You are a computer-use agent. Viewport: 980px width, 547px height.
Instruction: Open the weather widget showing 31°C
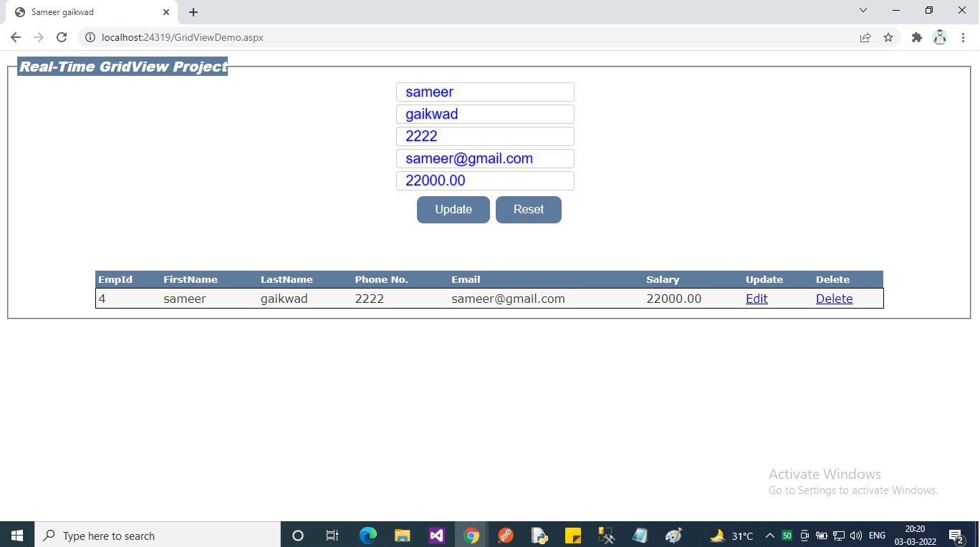731,535
